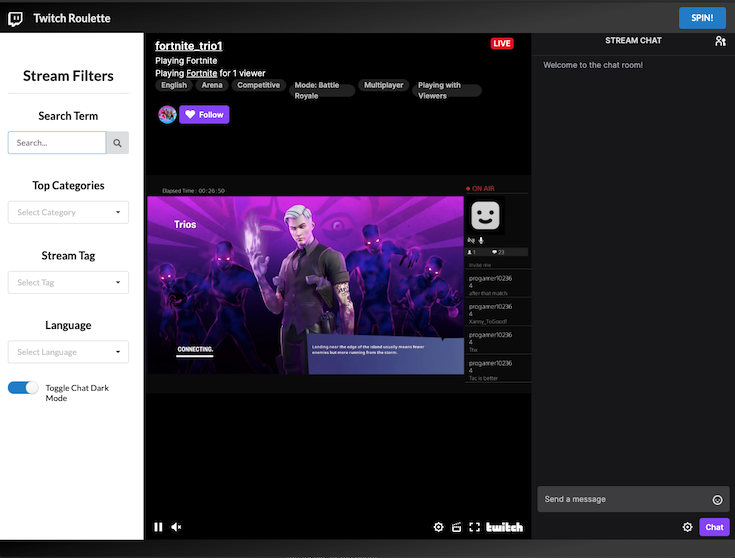The image size is (735, 560).
Task: Open video player settings gear
Action: (x=438, y=527)
